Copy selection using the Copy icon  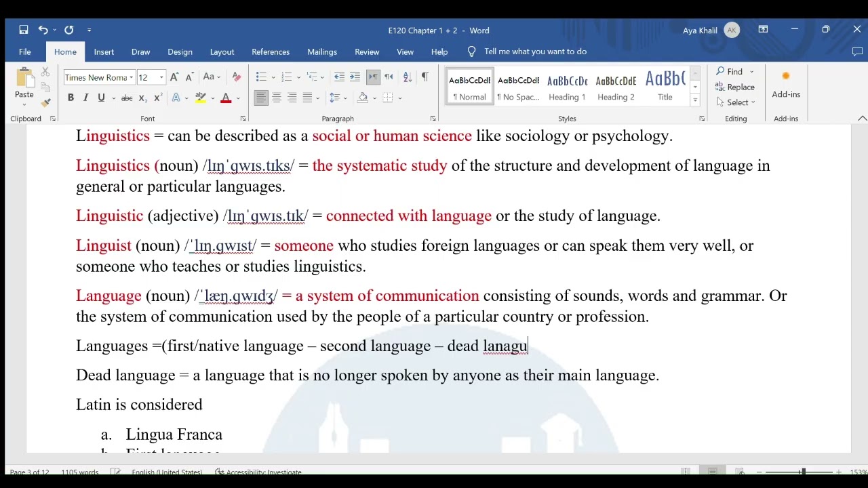tap(45, 87)
